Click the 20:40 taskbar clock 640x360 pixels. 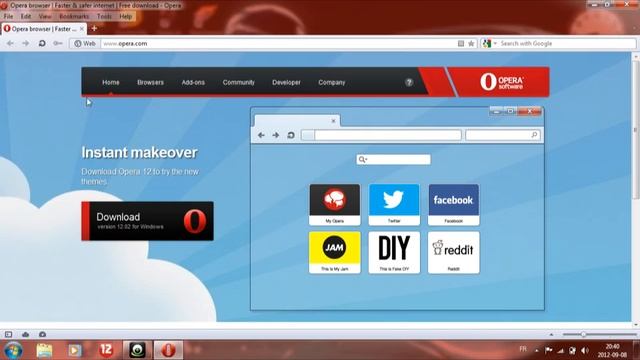[613, 351]
